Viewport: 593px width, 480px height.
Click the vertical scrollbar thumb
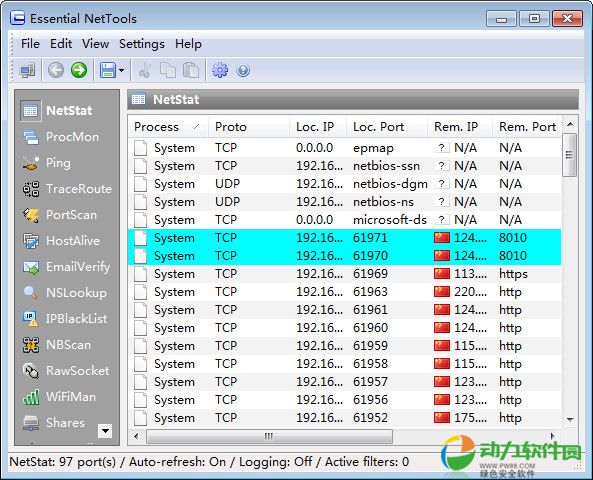click(x=570, y=155)
